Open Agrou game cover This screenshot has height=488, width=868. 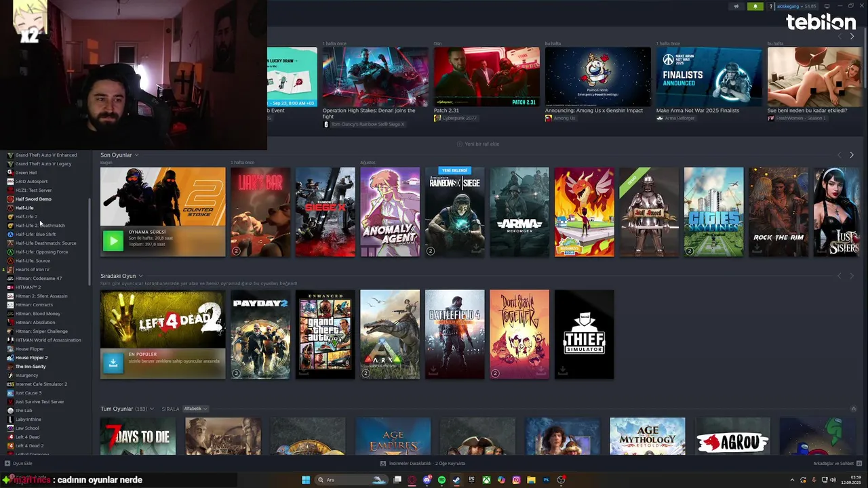732,436
